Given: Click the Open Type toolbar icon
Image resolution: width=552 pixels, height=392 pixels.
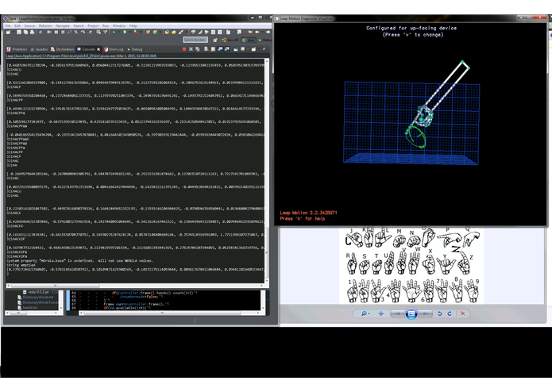Looking at the screenshot, I should click(x=167, y=32).
